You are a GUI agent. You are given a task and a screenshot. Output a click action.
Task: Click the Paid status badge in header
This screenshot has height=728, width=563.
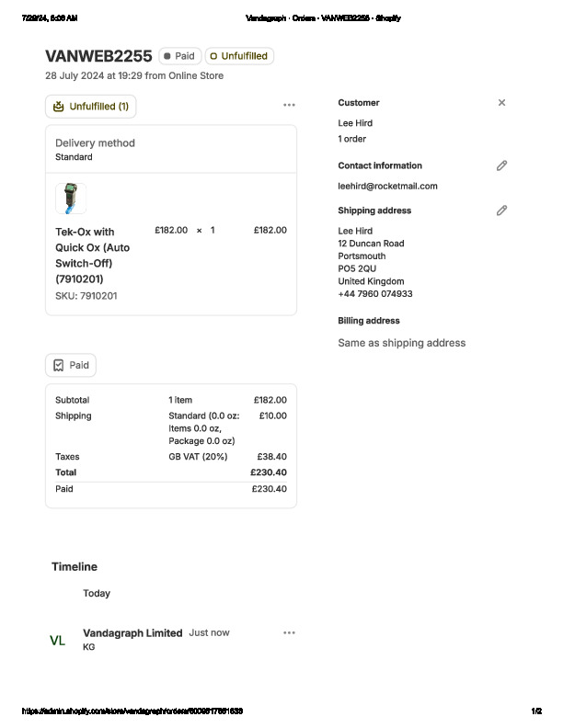(179, 56)
